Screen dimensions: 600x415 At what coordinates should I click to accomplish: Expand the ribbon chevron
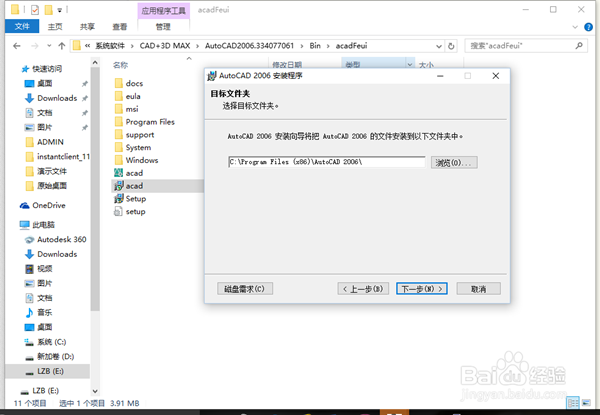(575, 27)
